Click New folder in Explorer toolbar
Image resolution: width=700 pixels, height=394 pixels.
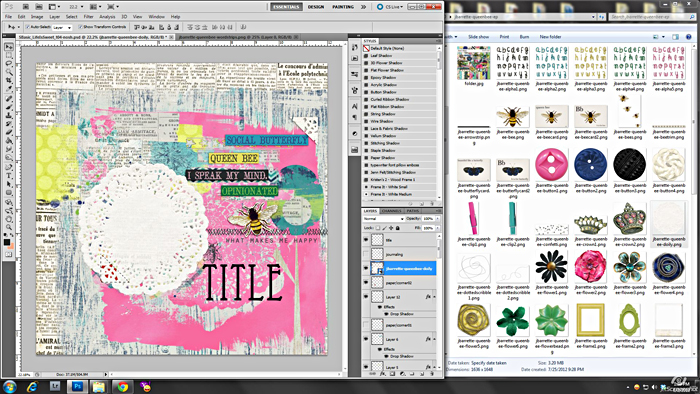pyautogui.click(x=550, y=37)
